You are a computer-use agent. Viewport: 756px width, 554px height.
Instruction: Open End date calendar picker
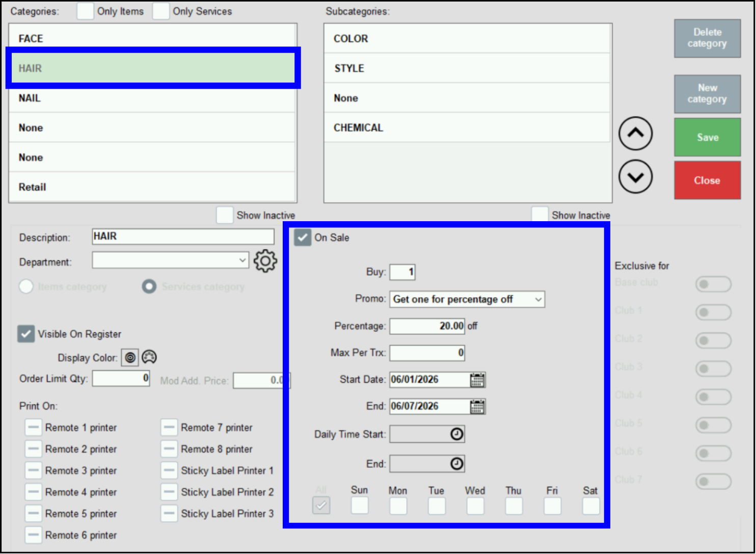[477, 406]
